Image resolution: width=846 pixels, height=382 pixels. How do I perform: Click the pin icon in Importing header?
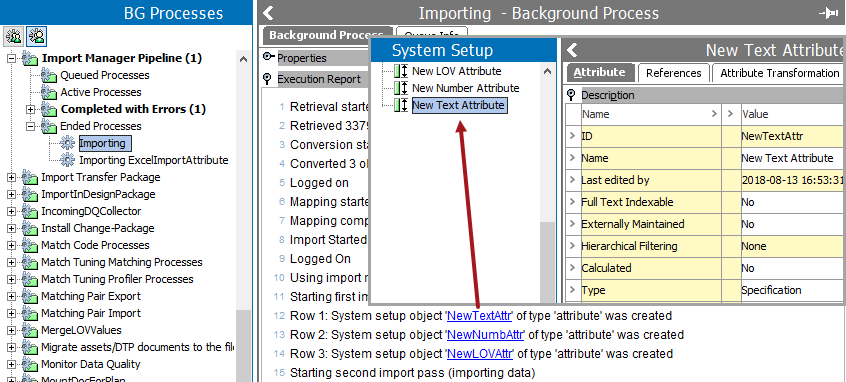click(829, 13)
